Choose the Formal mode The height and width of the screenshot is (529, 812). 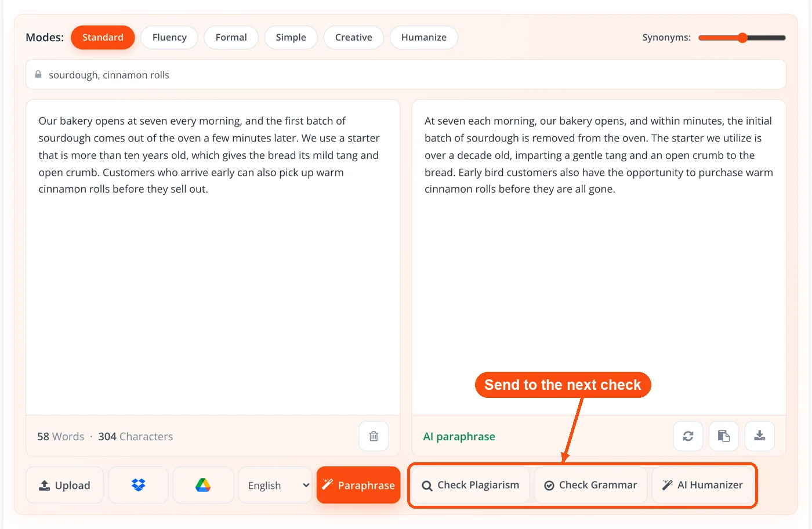coord(231,37)
